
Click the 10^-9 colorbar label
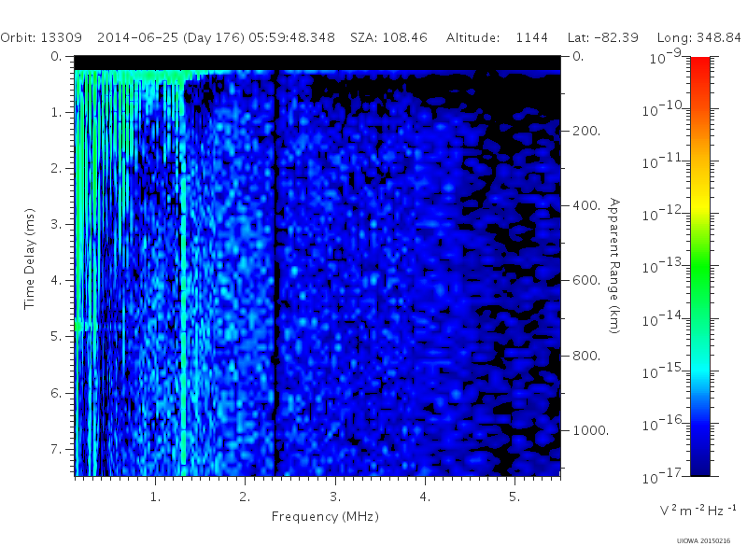coord(667,57)
